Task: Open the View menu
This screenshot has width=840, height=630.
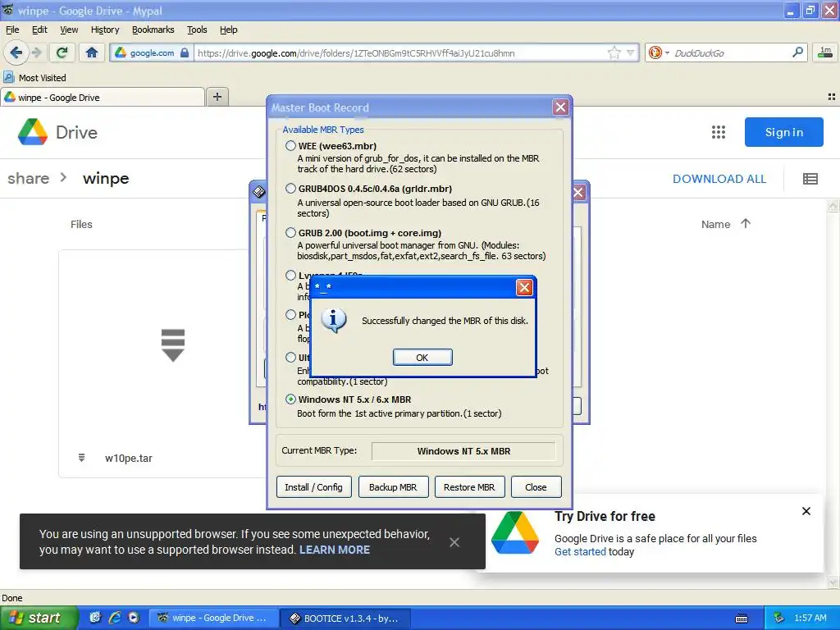Action: 69,30
